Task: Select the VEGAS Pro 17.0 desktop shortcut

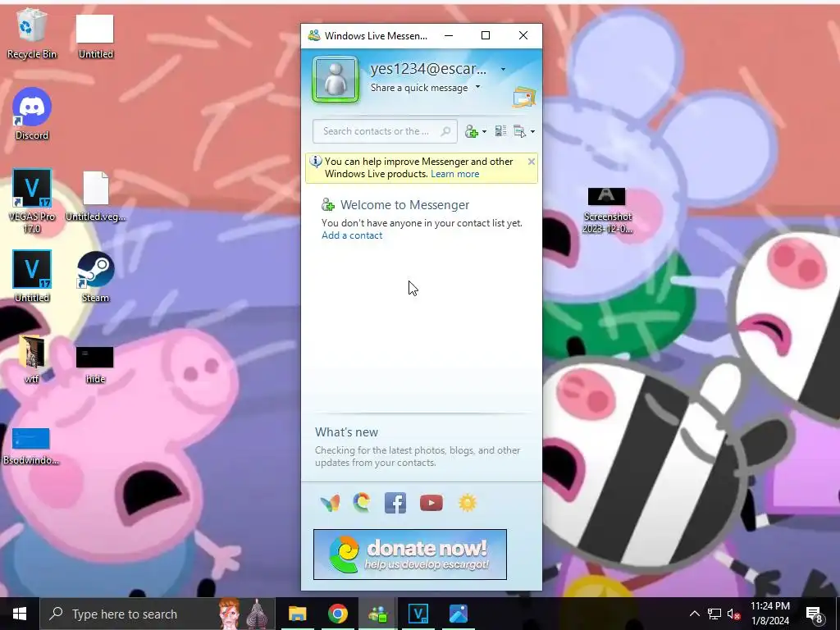Action: coord(32,202)
